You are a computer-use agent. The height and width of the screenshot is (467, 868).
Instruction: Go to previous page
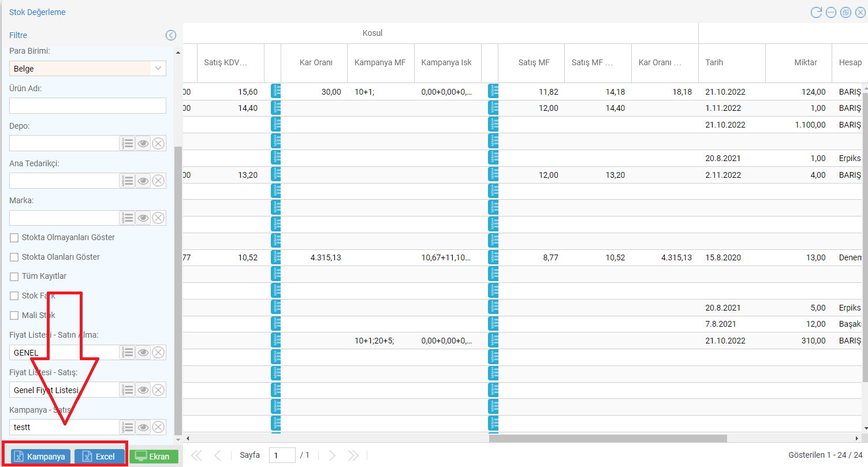[x=217, y=455]
